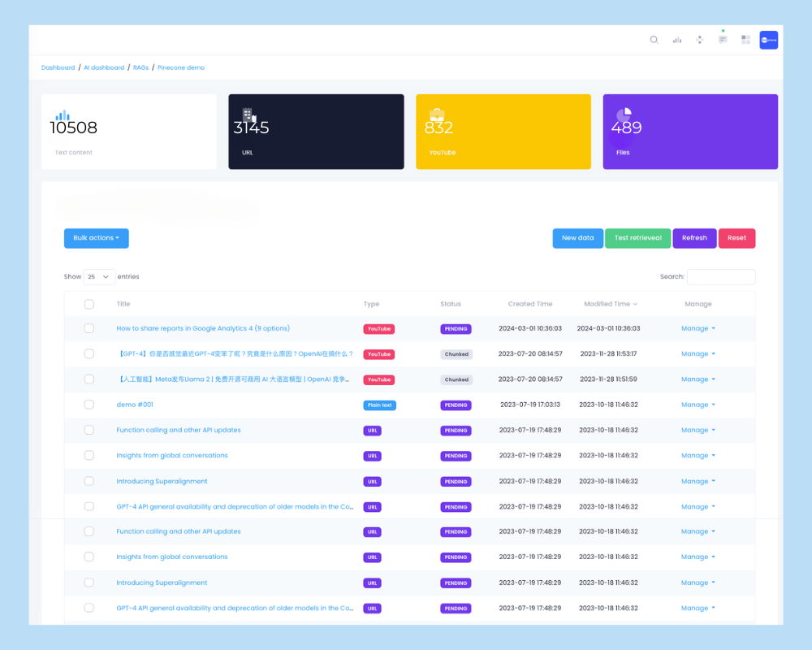Screen dimensions: 812x650
Task: Toggle the select-all checkbox in table header
Action: click(x=89, y=304)
